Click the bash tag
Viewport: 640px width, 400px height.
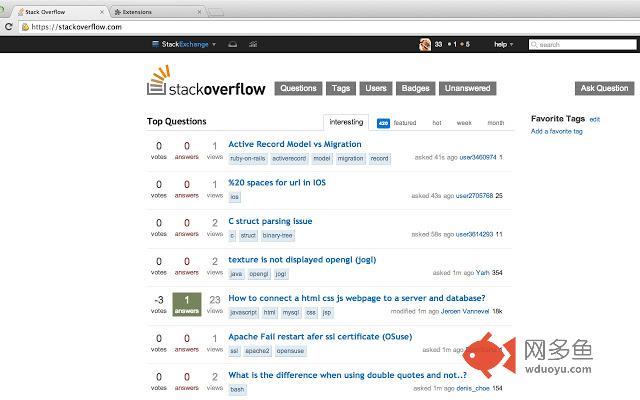click(237, 389)
